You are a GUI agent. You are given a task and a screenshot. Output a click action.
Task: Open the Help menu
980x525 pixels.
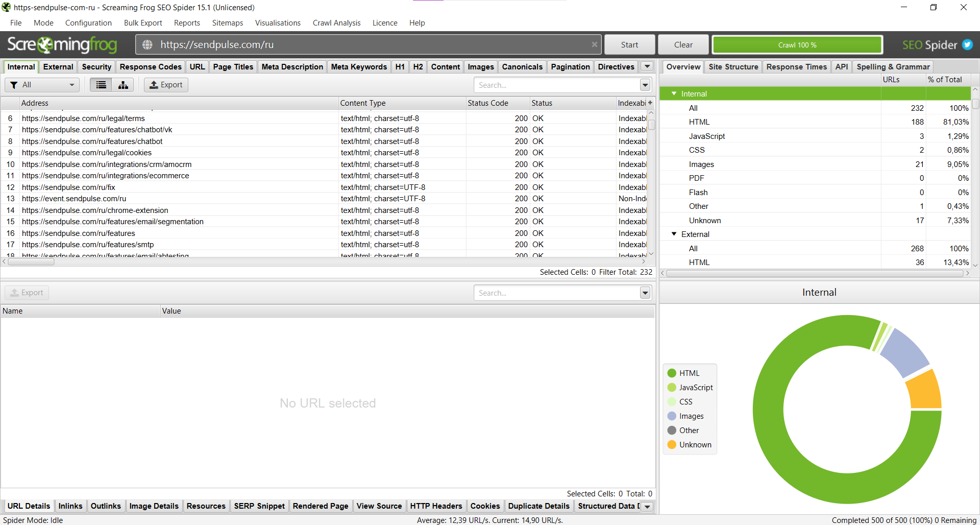417,23
